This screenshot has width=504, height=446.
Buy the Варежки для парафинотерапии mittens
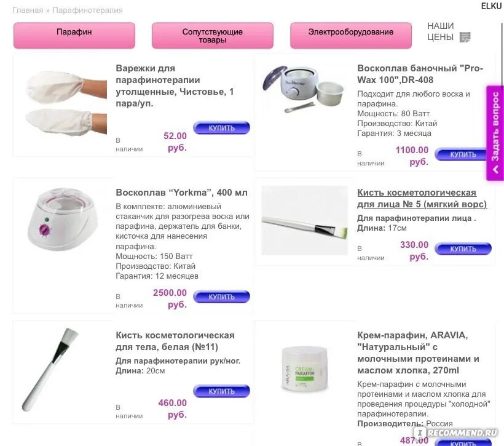(221, 128)
